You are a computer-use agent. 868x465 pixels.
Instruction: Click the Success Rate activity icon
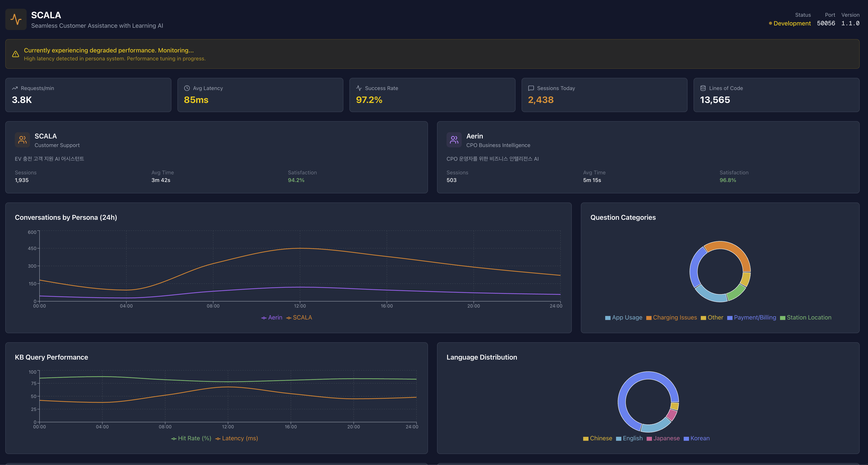(359, 88)
